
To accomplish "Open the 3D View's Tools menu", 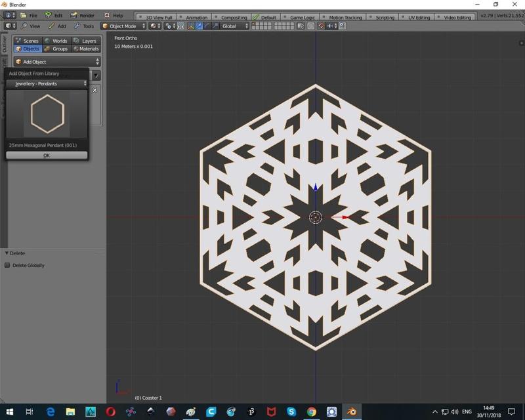I will click(84, 26).
